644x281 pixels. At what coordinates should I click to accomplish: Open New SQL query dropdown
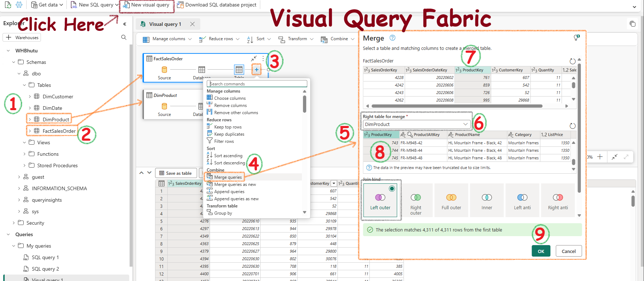click(94, 5)
